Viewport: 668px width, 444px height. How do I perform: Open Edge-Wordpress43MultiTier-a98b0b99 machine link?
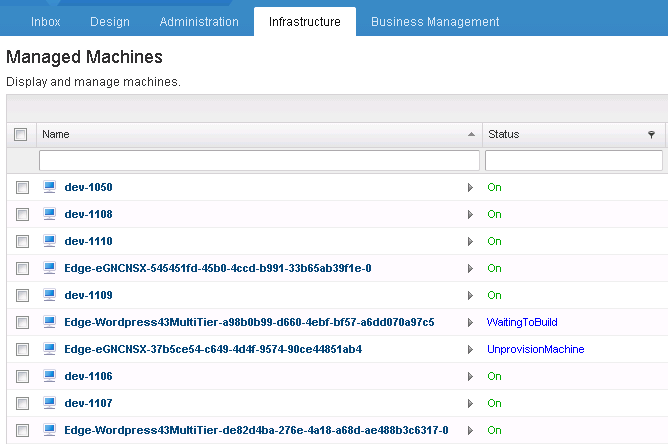click(x=249, y=322)
